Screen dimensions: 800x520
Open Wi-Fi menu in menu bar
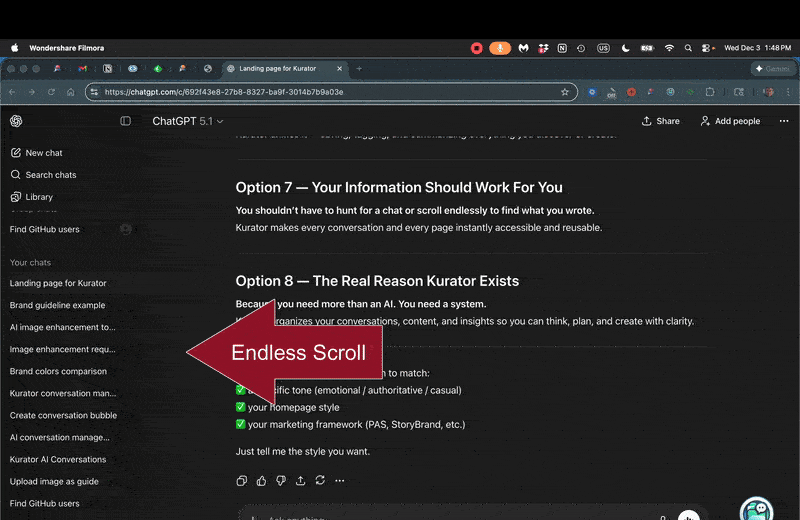click(x=669, y=48)
